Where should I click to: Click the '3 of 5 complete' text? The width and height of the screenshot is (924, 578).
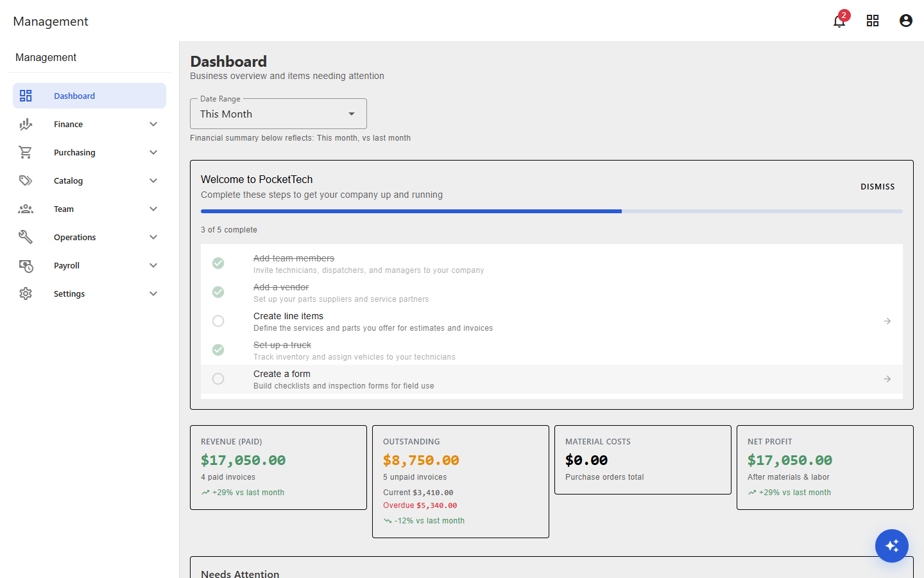[x=229, y=230]
